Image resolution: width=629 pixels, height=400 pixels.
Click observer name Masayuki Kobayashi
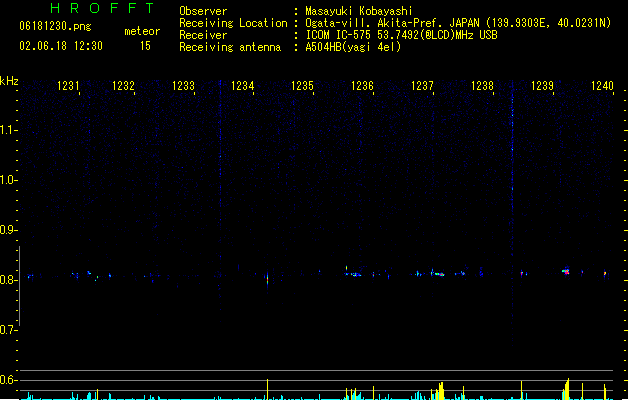(x=358, y=11)
